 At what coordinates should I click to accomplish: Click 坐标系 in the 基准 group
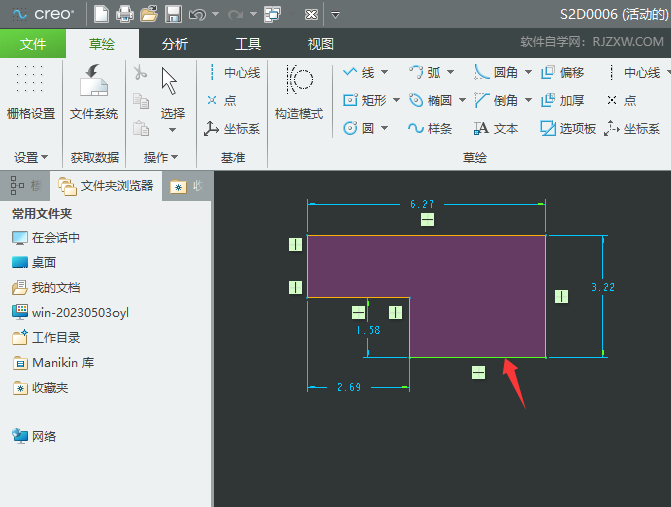(x=232, y=128)
